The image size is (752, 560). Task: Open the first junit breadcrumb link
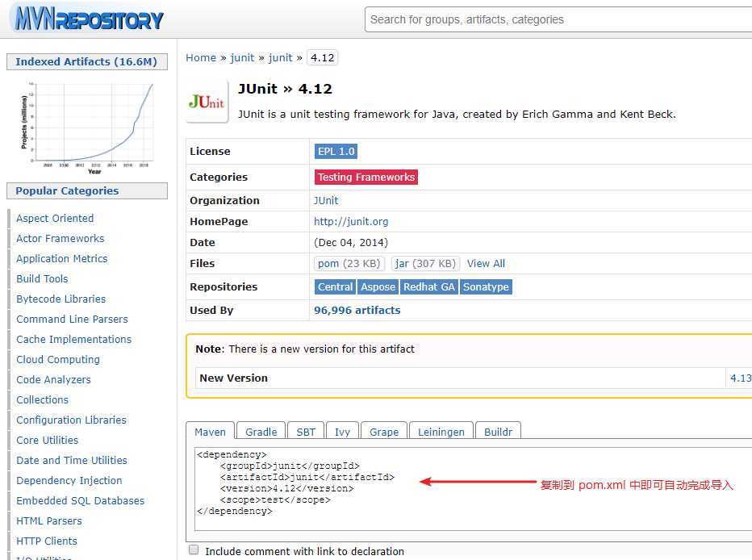[x=242, y=57]
